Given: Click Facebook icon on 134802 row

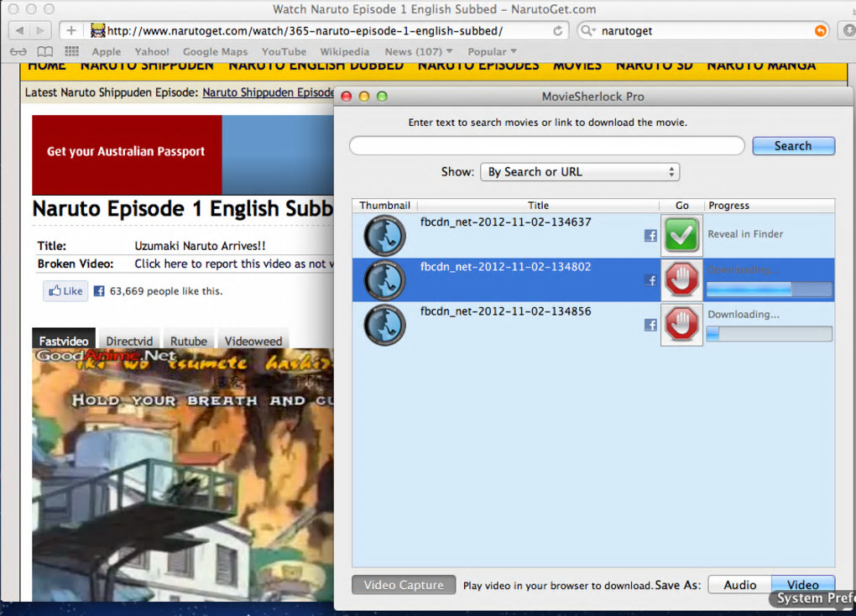Looking at the screenshot, I should click(x=650, y=280).
